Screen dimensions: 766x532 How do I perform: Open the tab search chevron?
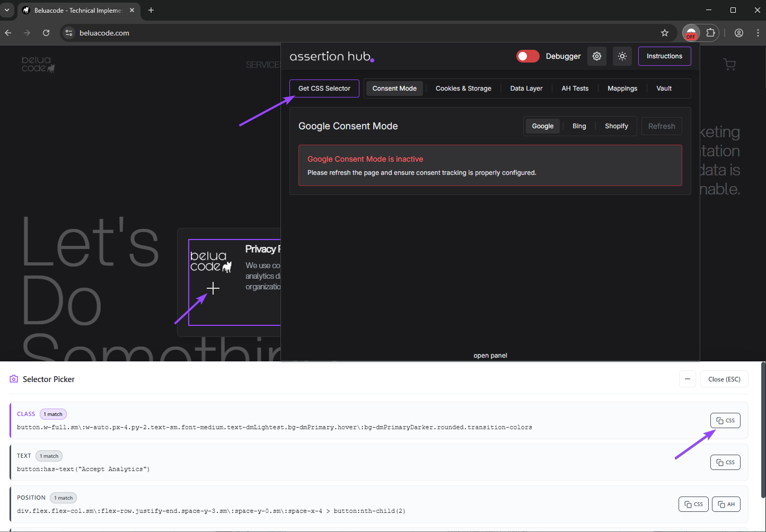[7, 10]
